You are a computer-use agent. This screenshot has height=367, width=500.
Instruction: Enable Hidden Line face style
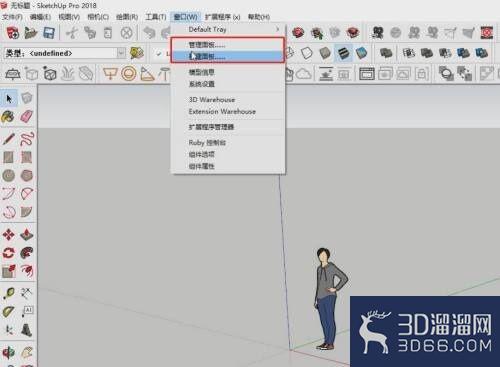[307, 53]
